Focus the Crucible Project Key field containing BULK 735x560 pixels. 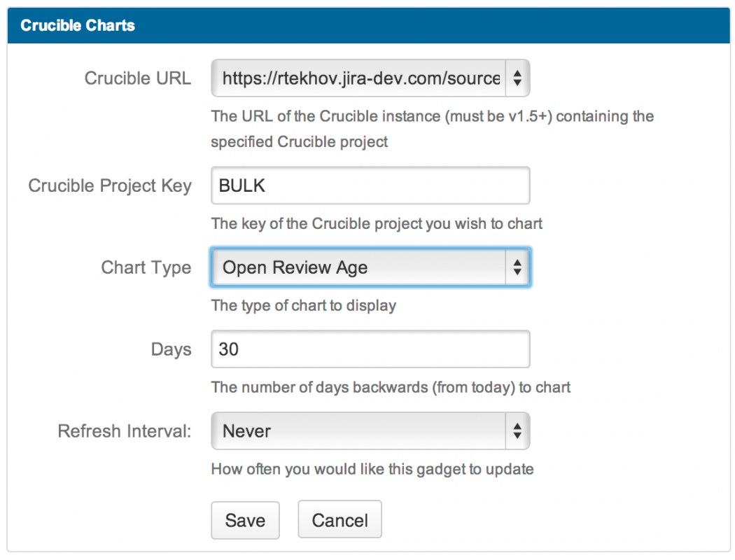(370, 185)
